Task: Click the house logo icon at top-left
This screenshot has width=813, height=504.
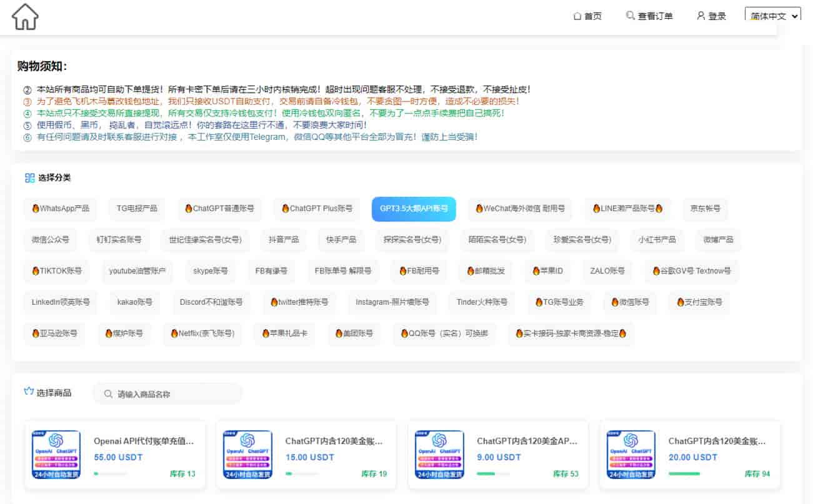Action: [25, 17]
